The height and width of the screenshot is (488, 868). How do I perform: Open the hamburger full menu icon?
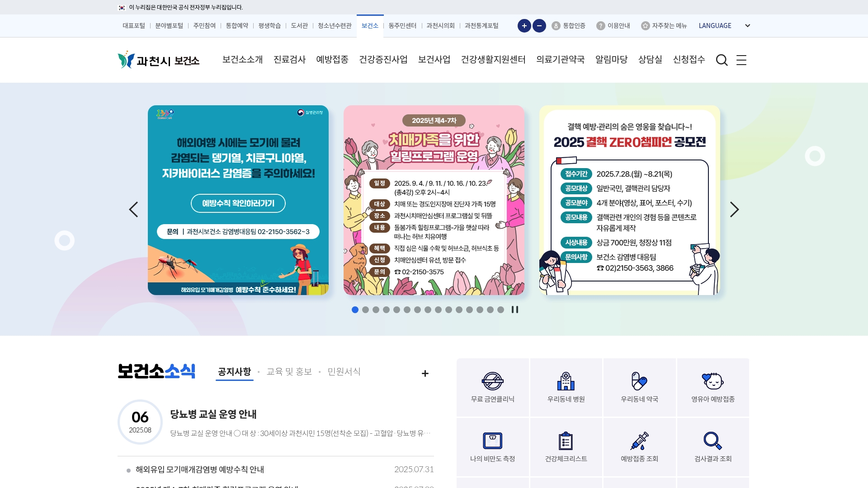pyautogui.click(x=741, y=60)
